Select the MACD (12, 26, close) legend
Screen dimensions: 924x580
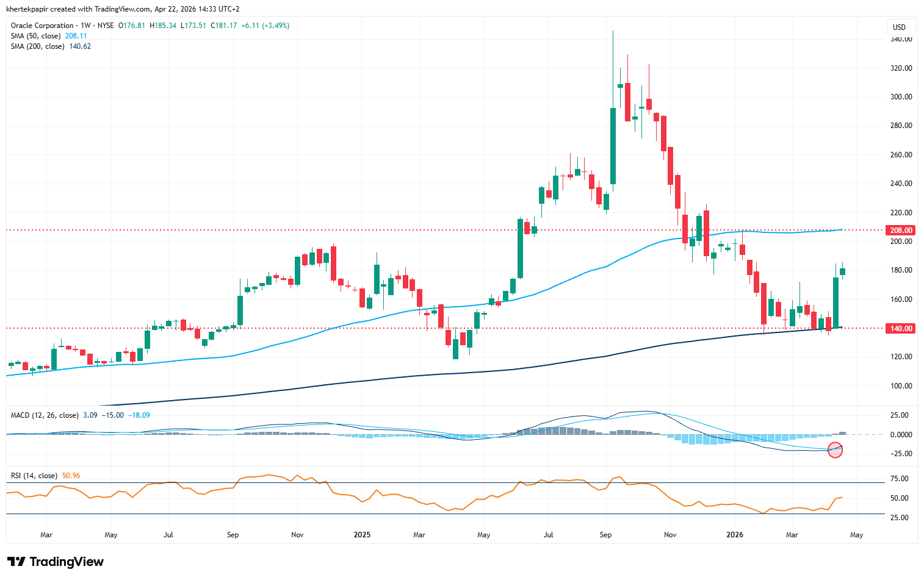tap(45, 415)
